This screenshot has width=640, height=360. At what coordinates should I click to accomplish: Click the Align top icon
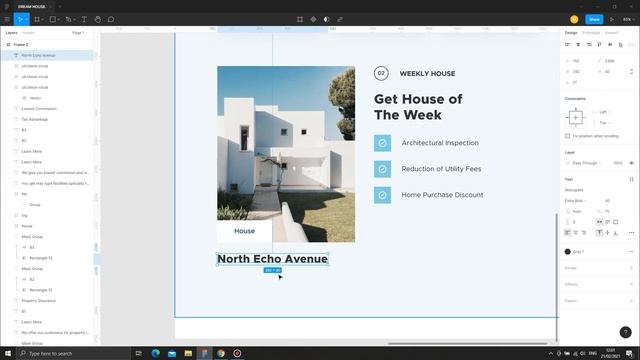click(x=599, y=44)
